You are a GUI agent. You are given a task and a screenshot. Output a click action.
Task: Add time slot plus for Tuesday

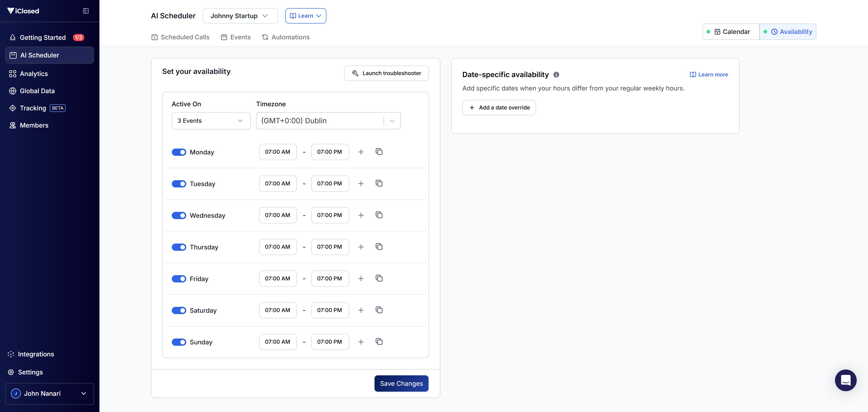pyautogui.click(x=361, y=184)
